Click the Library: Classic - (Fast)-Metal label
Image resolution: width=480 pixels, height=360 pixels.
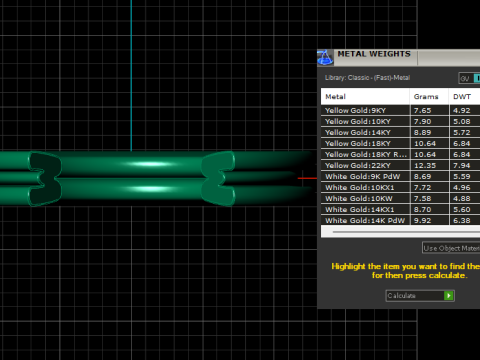tap(367, 78)
